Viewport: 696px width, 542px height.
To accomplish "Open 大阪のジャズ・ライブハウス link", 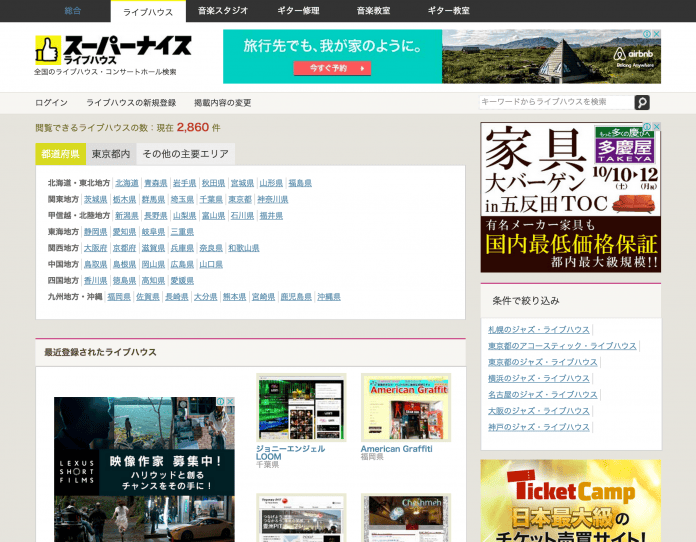I will [x=539, y=411].
